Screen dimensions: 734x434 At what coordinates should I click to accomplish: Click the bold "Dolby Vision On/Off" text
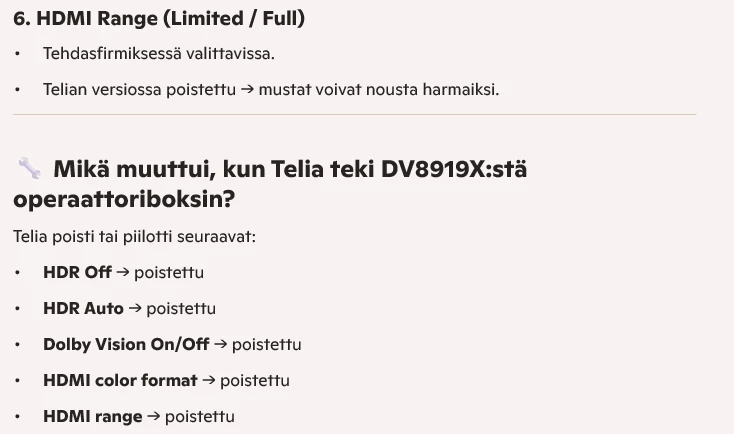pyautogui.click(x=126, y=344)
